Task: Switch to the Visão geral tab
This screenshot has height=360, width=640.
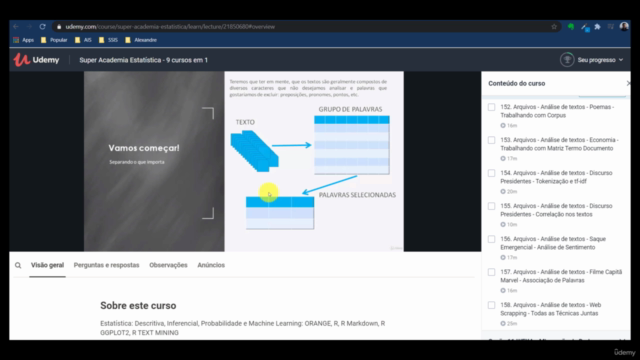Action: tap(47, 265)
